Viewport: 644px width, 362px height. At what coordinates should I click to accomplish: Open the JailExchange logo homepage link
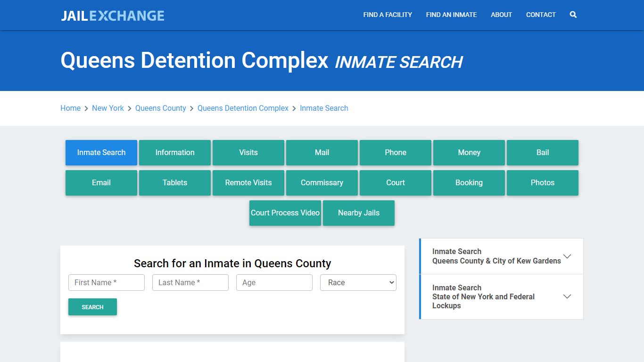point(113,15)
